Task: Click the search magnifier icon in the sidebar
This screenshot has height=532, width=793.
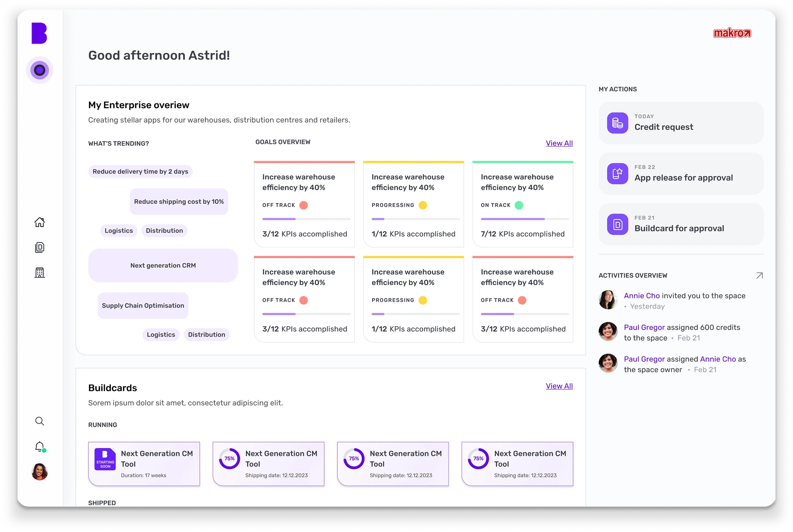Action: point(40,421)
